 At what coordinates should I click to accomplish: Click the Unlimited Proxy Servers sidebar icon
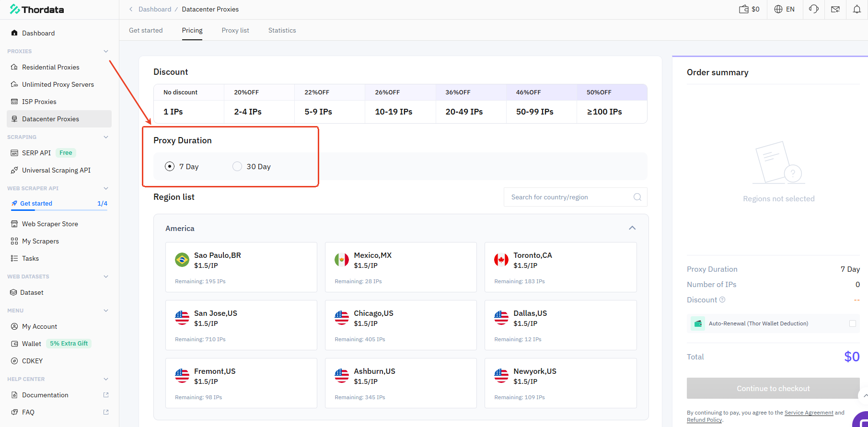[14, 84]
